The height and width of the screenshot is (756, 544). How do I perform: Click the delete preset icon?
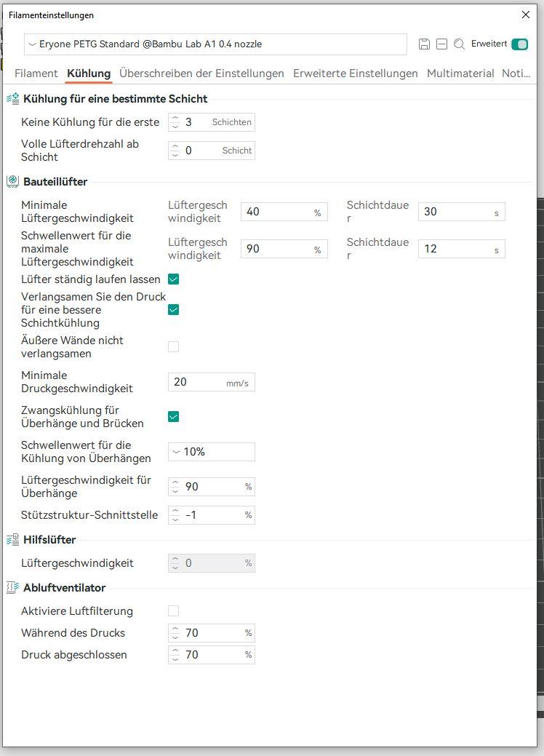(441, 44)
